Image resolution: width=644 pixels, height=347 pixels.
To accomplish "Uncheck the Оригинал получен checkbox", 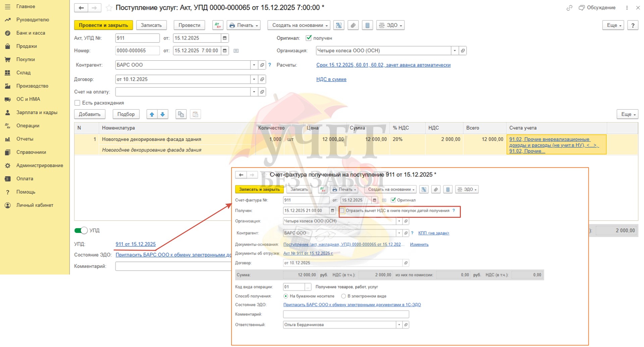I will (309, 38).
